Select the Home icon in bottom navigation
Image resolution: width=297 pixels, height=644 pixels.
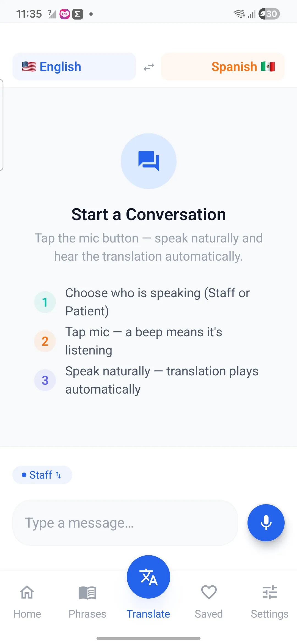pyautogui.click(x=26, y=593)
